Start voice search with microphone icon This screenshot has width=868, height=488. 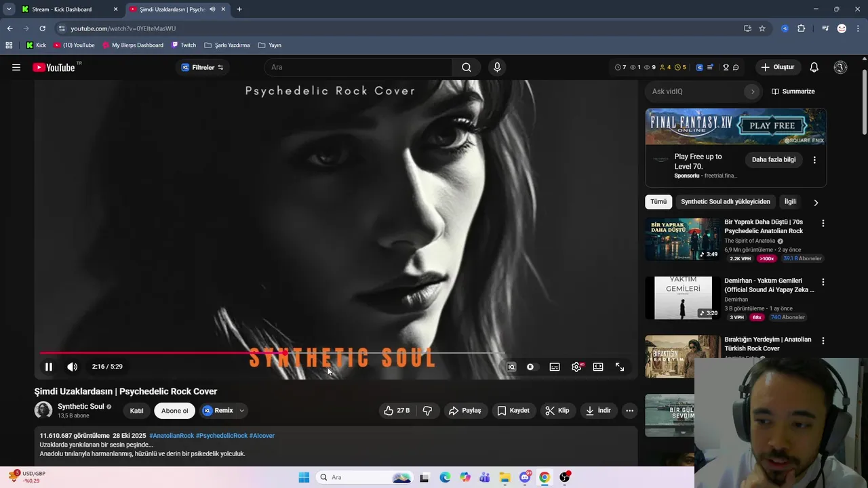pyautogui.click(x=497, y=67)
